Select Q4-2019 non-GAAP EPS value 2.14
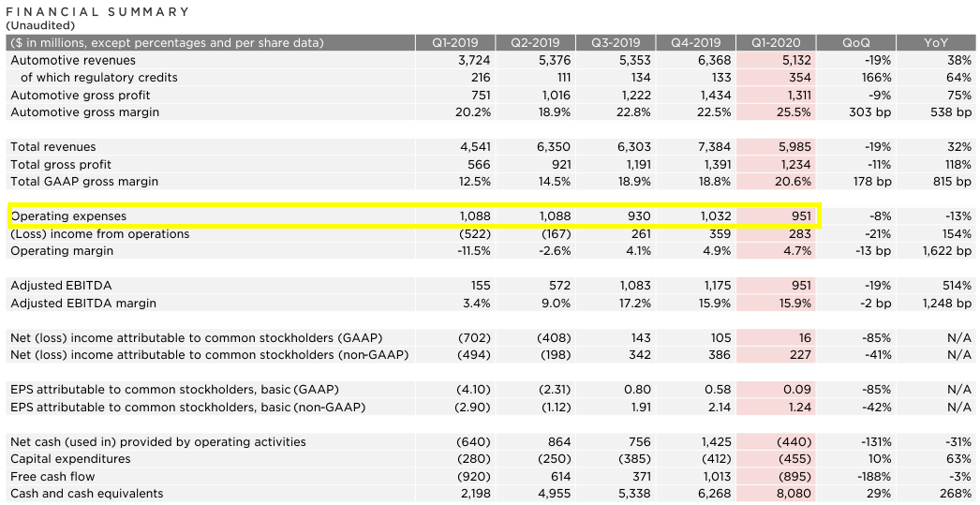The image size is (980, 505). (x=718, y=407)
